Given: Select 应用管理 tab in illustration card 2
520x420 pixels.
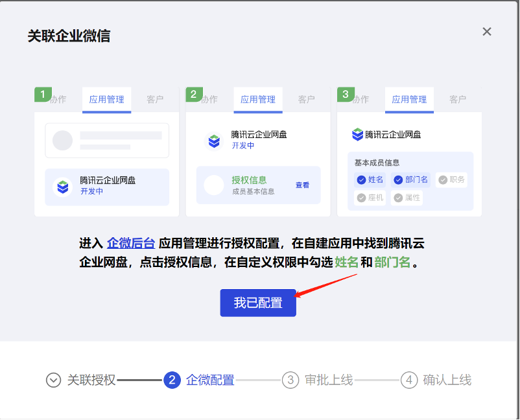Looking at the screenshot, I should click(x=258, y=99).
